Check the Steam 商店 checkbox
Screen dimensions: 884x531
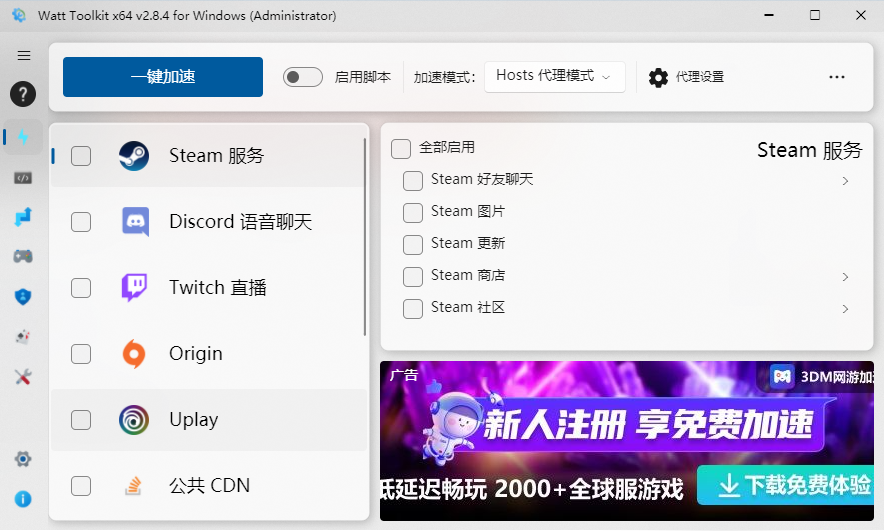click(413, 277)
